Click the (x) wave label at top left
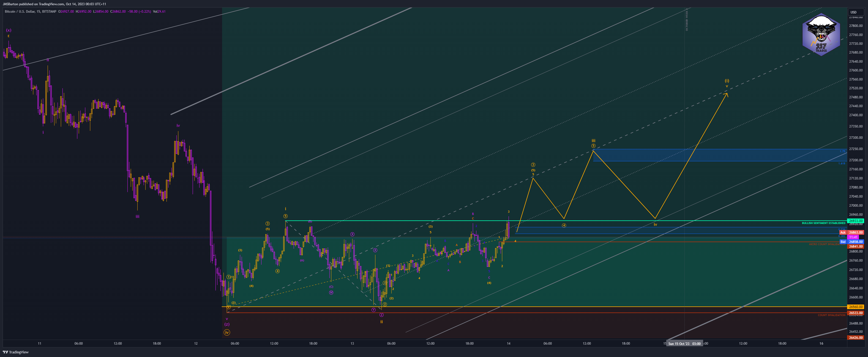The width and height of the screenshot is (868, 357). pyautogui.click(x=9, y=30)
